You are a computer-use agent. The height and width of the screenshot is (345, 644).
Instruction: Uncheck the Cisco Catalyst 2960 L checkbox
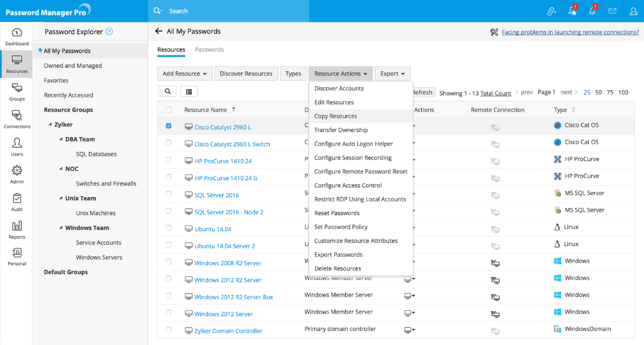[169, 126]
